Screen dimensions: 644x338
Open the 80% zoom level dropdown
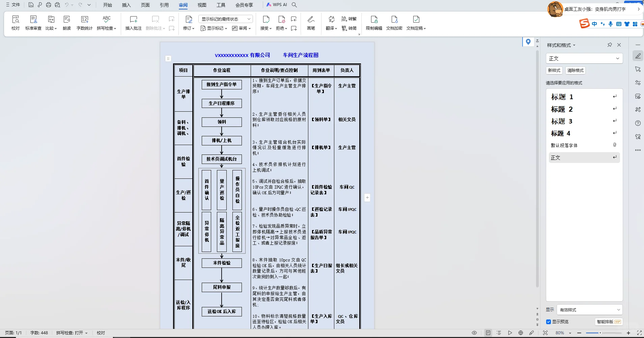tap(563, 333)
